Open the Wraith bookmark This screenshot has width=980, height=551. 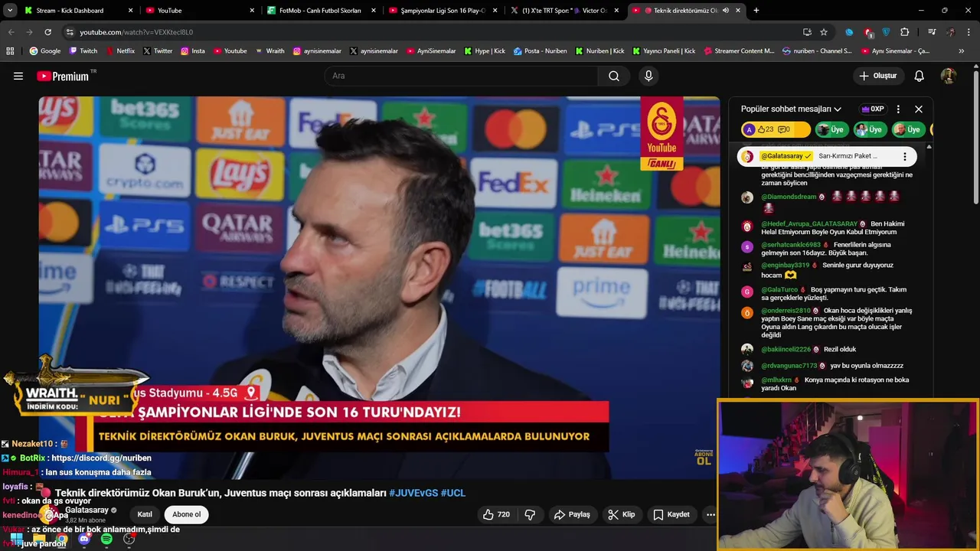(x=269, y=51)
